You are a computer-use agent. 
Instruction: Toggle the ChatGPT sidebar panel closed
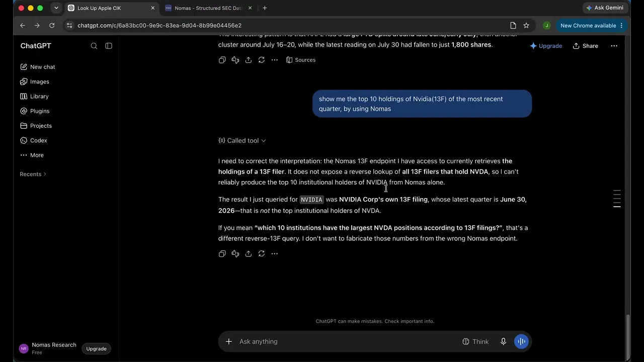pos(109,46)
